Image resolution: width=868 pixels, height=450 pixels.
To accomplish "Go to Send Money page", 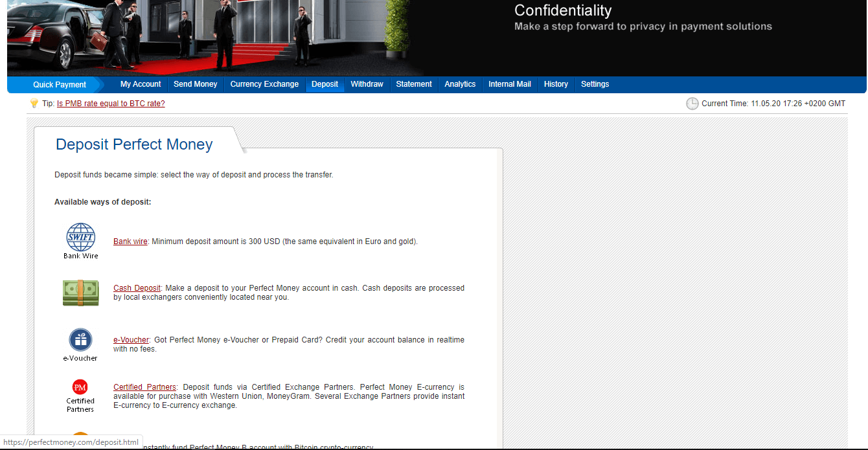I will [x=196, y=84].
